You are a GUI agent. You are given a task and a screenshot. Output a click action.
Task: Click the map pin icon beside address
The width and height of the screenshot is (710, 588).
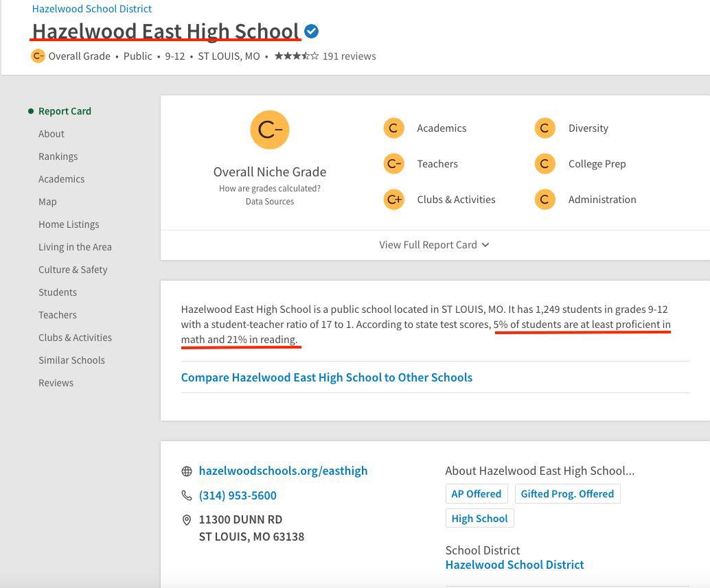187,520
